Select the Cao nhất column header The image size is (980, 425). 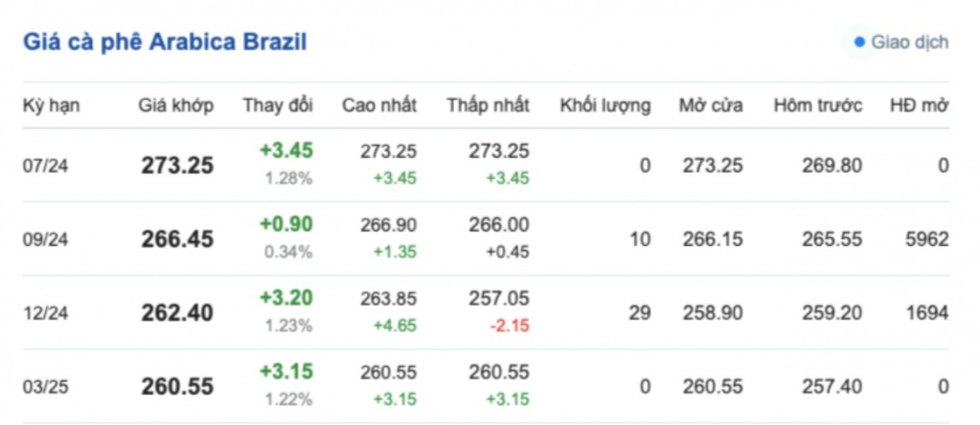tap(379, 106)
